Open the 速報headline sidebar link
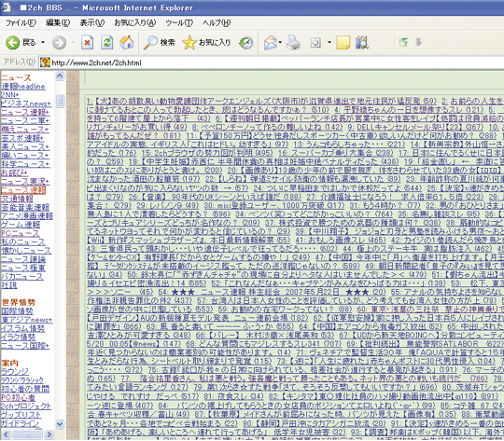Screen dimensions: 504x441 [x=23, y=87]
